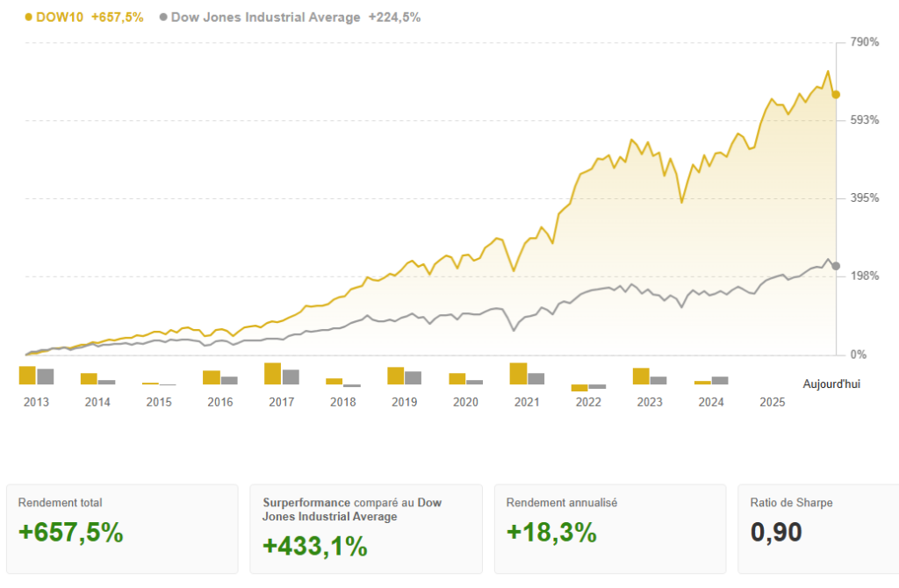Click the gold dot beside DOW10 legend
This screenshot has height=588, width=899.
pyautogui.click(x=29, y=17)
